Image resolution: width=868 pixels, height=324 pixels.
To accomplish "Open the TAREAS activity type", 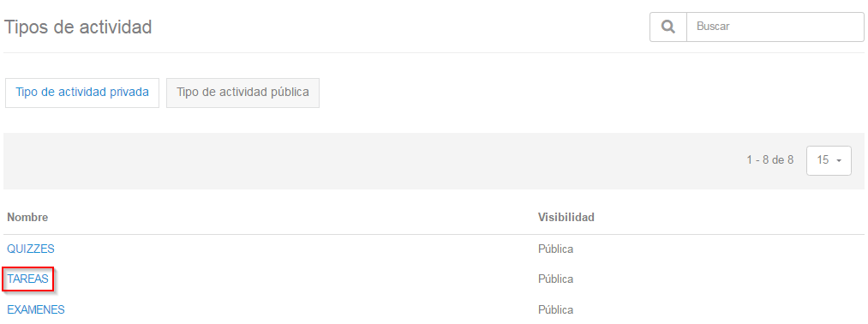I will (27, 279).
